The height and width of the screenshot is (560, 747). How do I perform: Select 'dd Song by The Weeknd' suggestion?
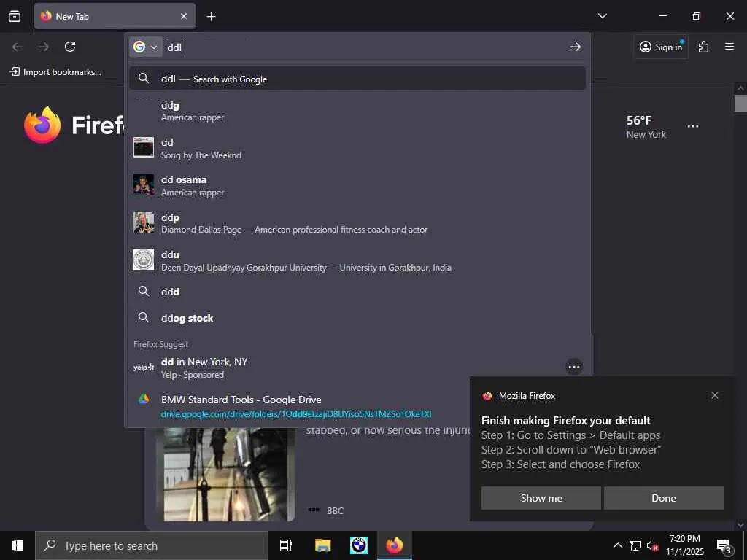pos(357,148)
